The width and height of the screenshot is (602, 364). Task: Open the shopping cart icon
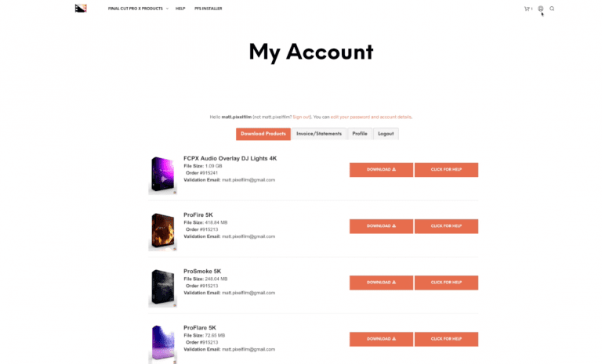point(528,9)
